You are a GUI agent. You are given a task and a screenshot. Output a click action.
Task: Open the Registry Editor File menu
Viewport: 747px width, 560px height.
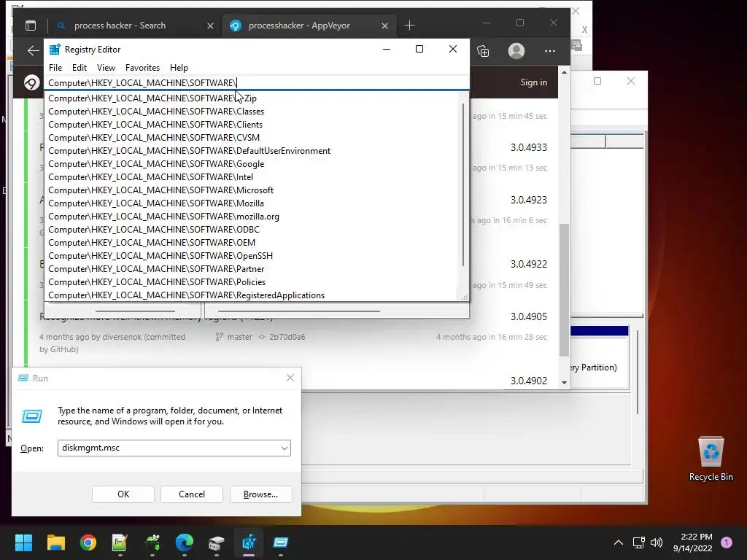[55, 68]
